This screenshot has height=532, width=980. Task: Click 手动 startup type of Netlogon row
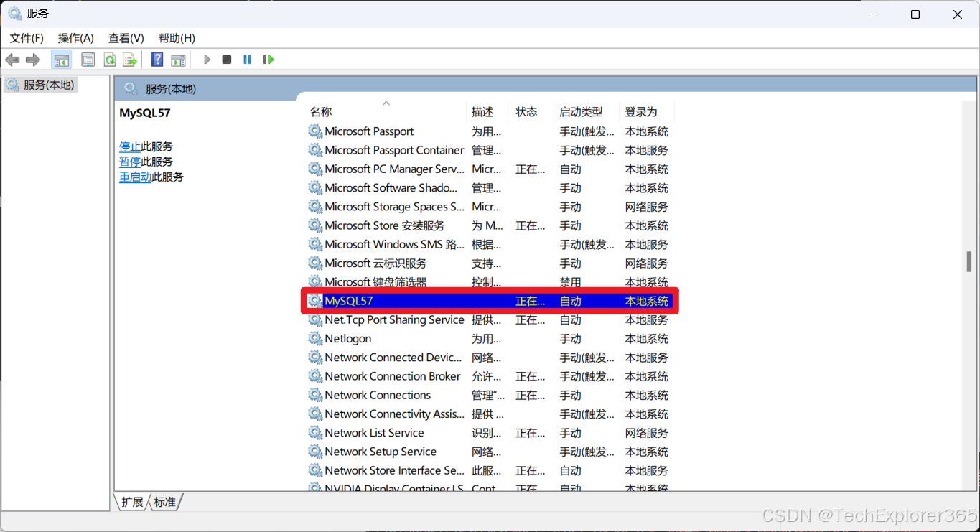click(x=571, y=339)
